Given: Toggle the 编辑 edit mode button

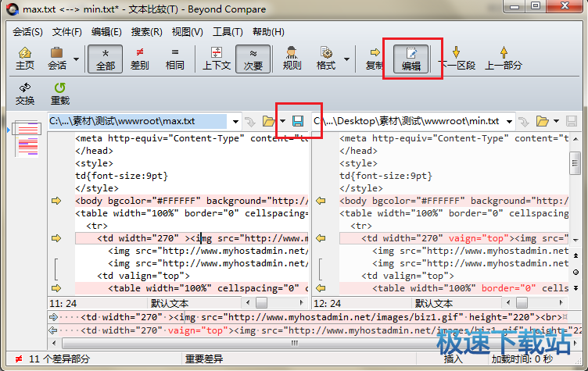Looking at the screenshot, I should click(x=411, y=59).
